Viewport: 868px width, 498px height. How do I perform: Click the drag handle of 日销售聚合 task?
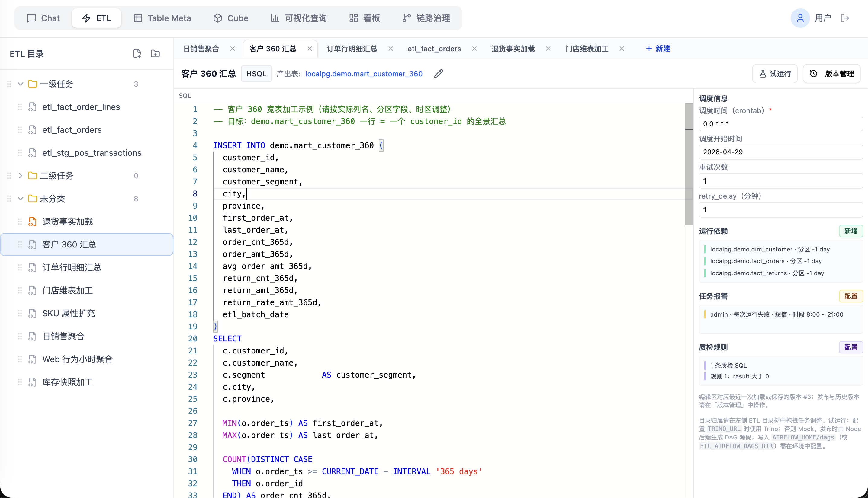[20, 336]
